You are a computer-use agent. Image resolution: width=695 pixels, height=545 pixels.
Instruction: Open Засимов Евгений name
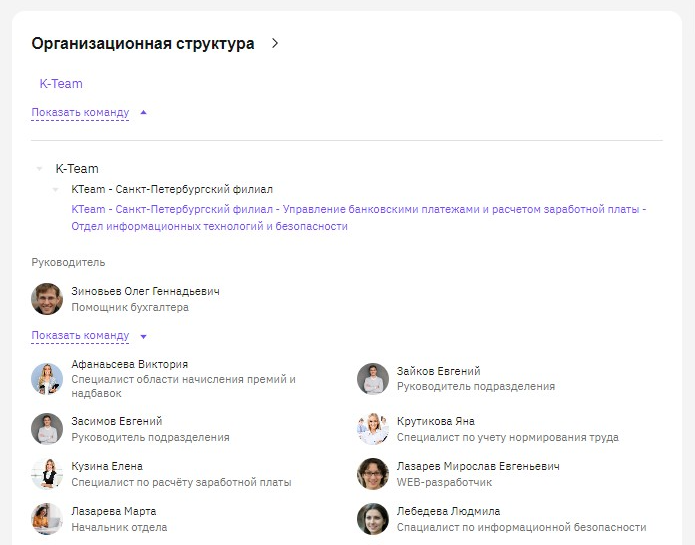117,421
